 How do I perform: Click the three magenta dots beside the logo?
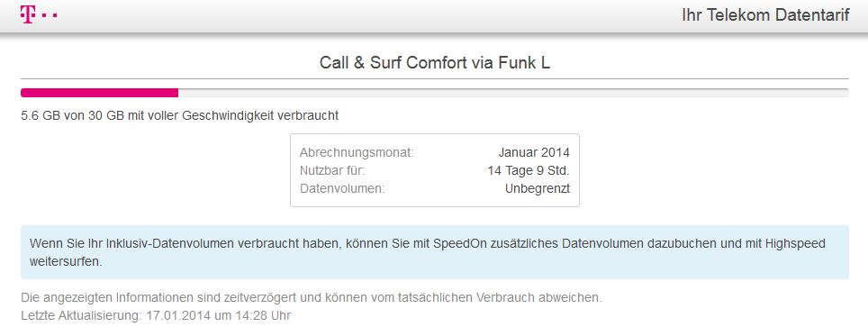pos(47,15)
